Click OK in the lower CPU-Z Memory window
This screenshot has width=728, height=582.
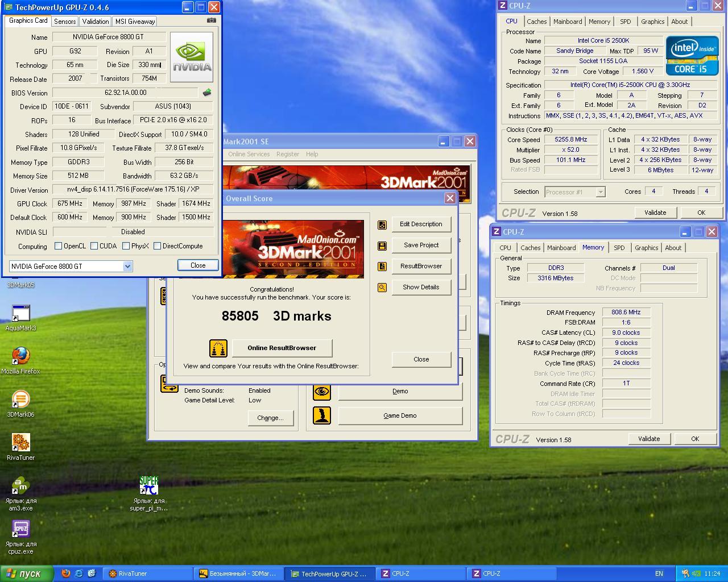point(694,439)
